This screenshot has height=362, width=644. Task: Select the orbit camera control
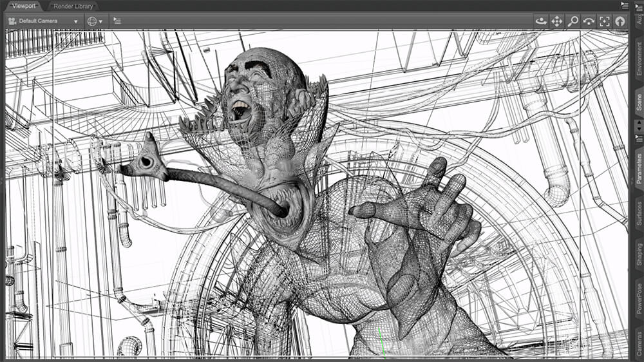point(541,21)
